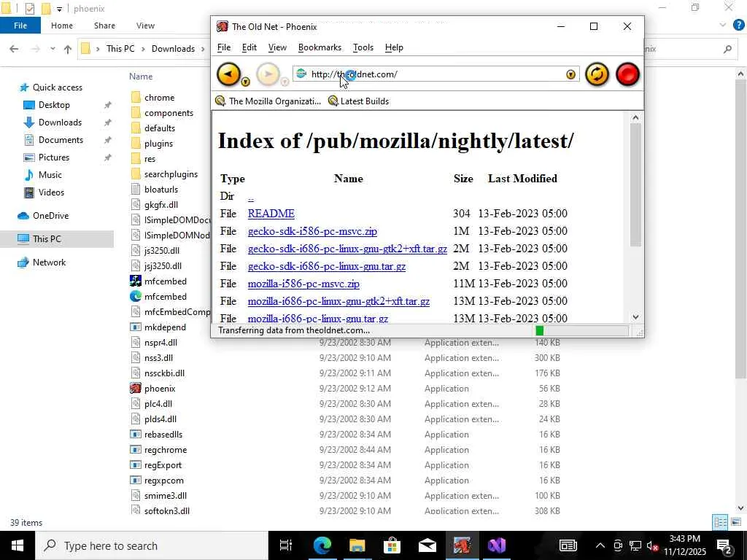Open the Forward history dropdown arrow

point(285,82)
